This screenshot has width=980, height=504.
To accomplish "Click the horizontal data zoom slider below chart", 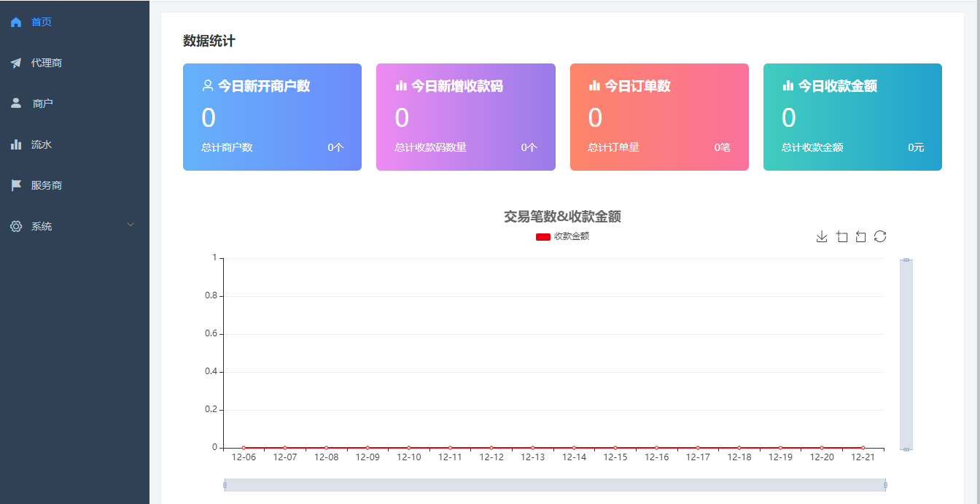I will pyautogui.click(x=556, y=484).
